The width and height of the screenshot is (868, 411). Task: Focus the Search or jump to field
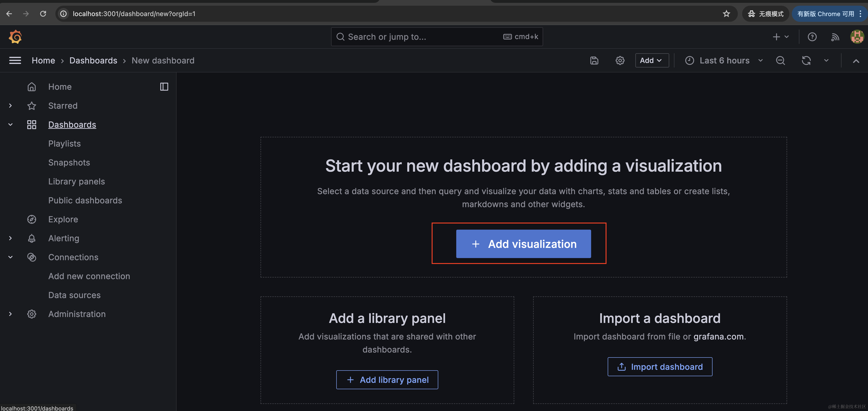(x=421, y=37)
